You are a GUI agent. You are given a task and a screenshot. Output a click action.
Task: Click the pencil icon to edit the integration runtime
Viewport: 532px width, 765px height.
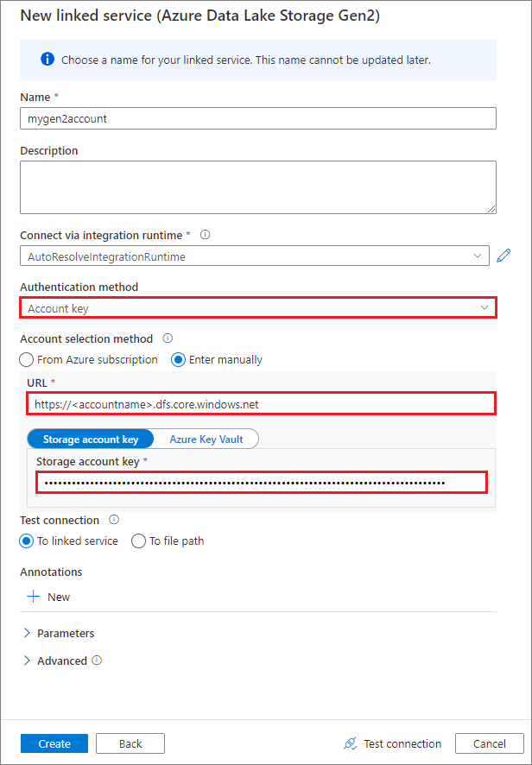pos(503,256)
